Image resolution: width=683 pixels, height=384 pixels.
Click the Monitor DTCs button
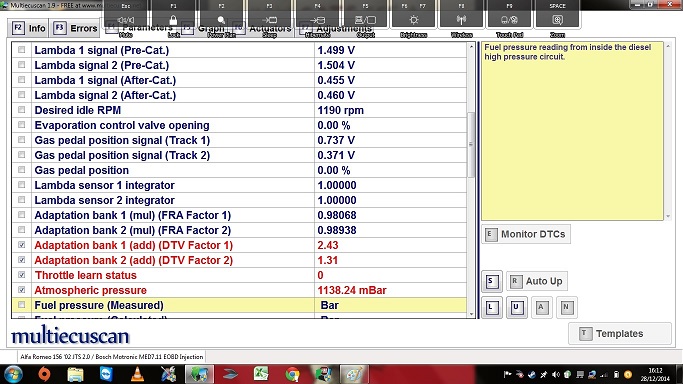coord(526,234)
